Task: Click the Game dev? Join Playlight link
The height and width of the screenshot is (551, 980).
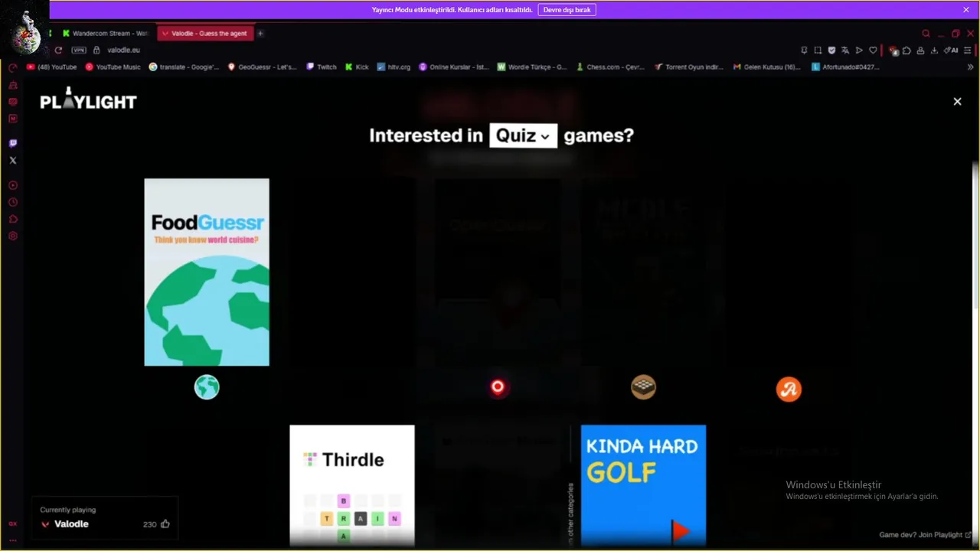Action: click(x=925, y=535)
